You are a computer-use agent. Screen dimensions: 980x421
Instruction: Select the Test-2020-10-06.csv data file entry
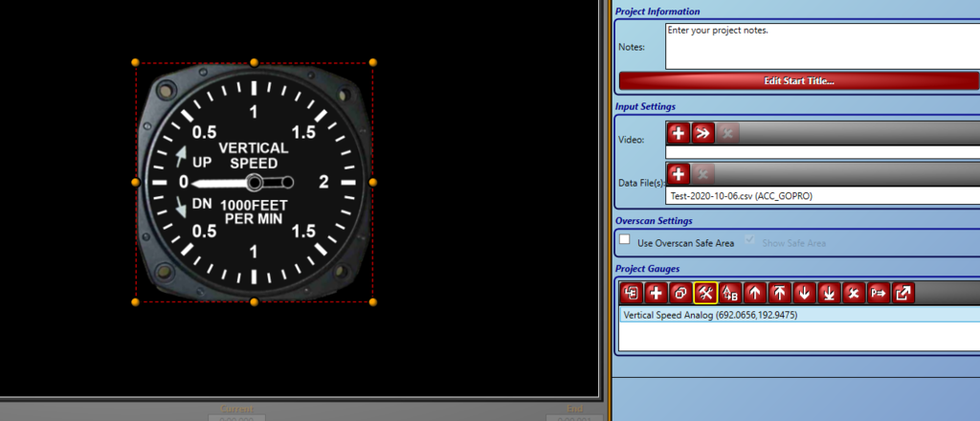(734, 196)
